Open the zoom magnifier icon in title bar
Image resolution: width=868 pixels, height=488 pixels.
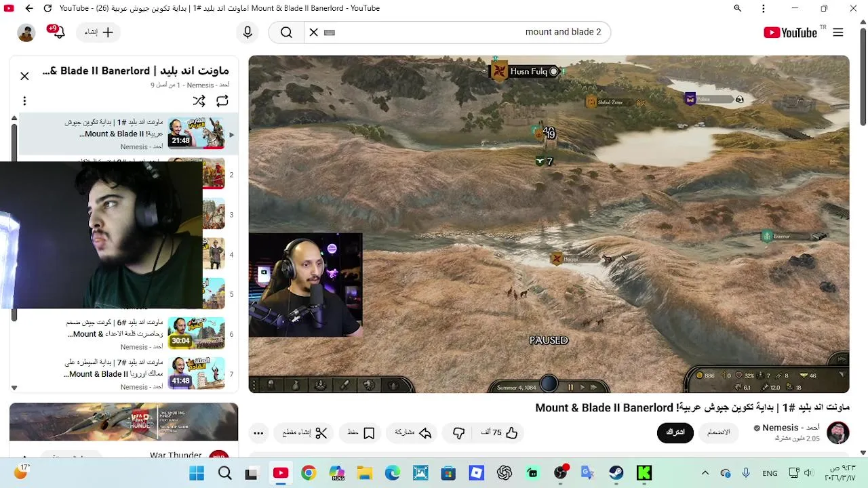pos(738,8)
